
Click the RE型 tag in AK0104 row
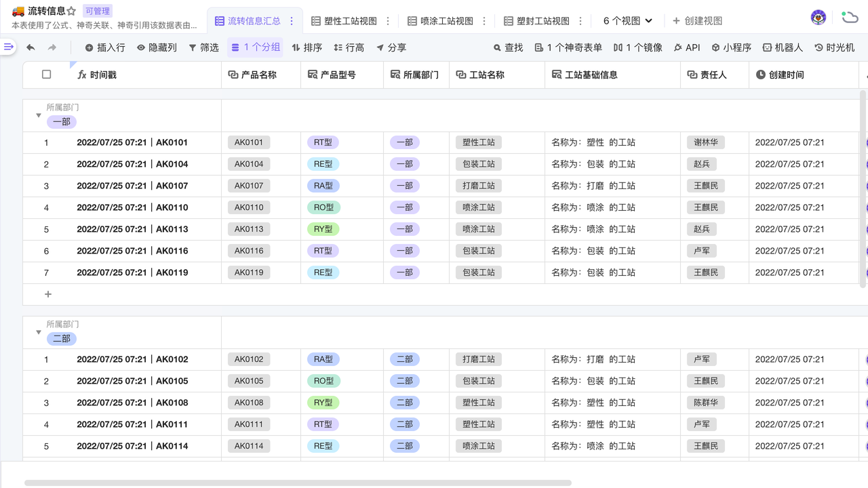(x=323, y=164)
